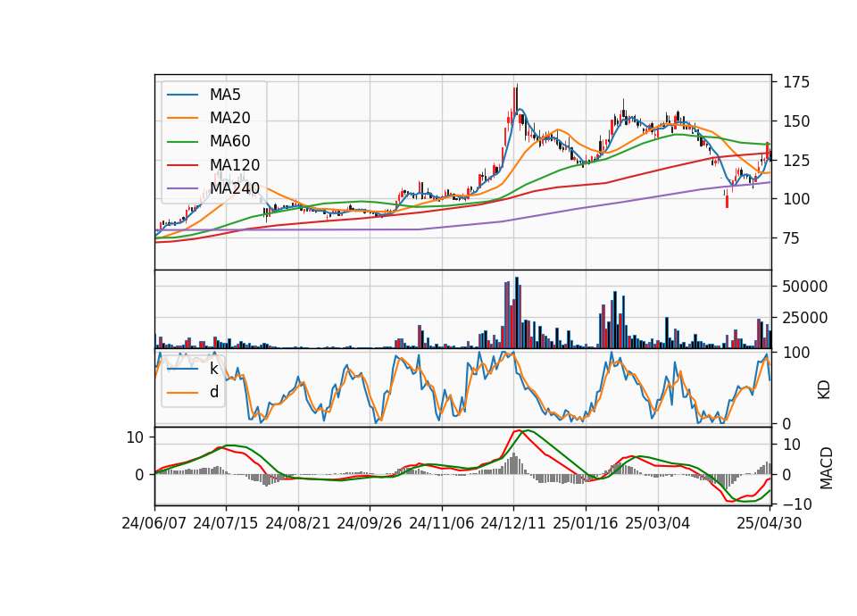857x616 pixels.
Task: Click the 150 price axis tick label
Action: click(x=796, y=121)
